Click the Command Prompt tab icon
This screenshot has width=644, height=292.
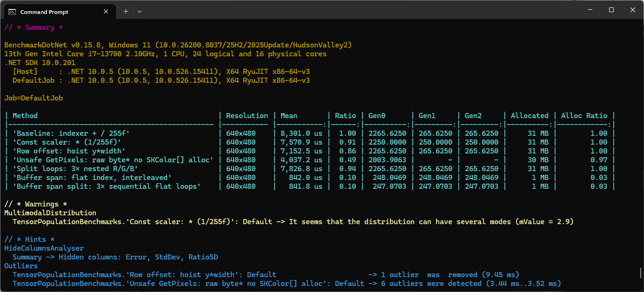(x=12, y=12)
